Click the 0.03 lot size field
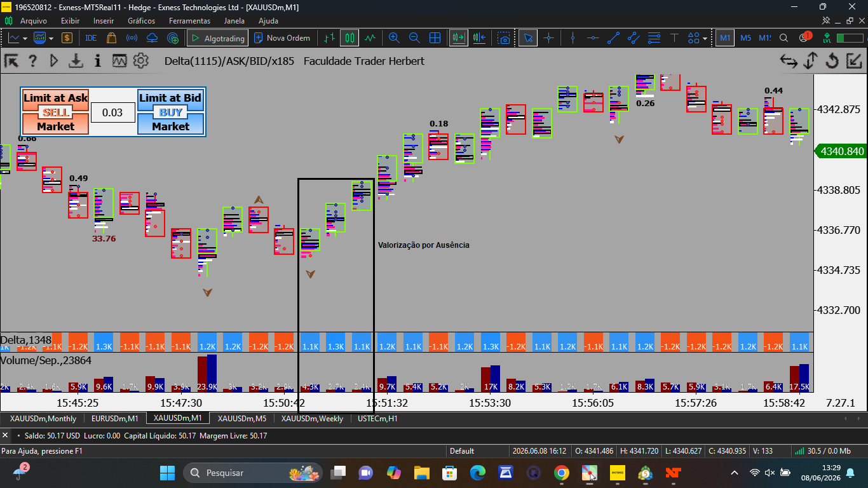Image resolution: width=868 pixels, height=488 pixels. 112,112
